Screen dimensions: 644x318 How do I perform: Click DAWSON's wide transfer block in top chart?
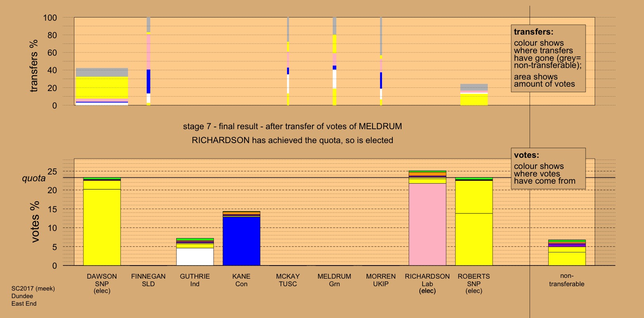click(x=102, y=87)
